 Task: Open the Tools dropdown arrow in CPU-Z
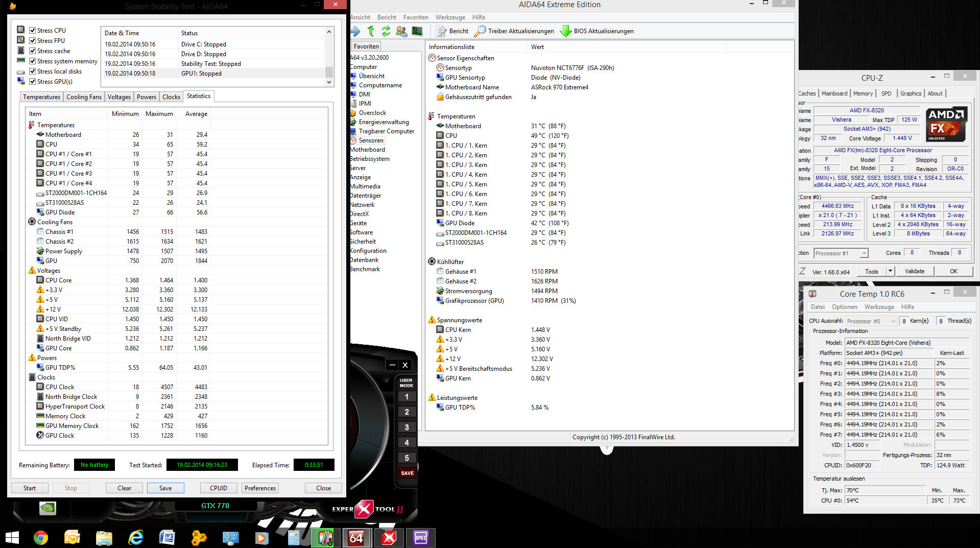pos(890,271)
